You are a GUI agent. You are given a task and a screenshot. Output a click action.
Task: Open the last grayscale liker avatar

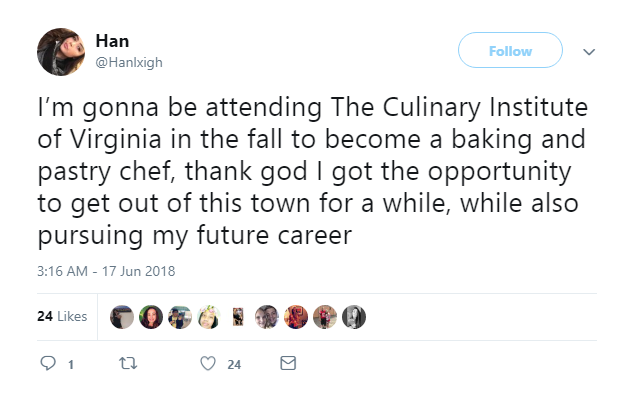tap(354, 317)
